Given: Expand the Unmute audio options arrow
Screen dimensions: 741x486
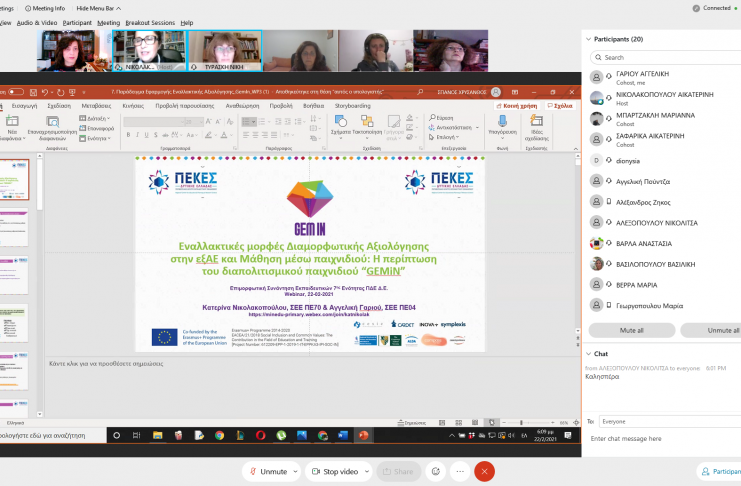Looking at the screenshot, I should 295,471.
